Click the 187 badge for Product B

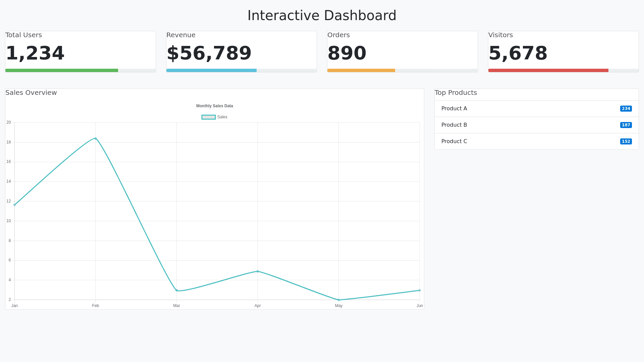point(626,125)
